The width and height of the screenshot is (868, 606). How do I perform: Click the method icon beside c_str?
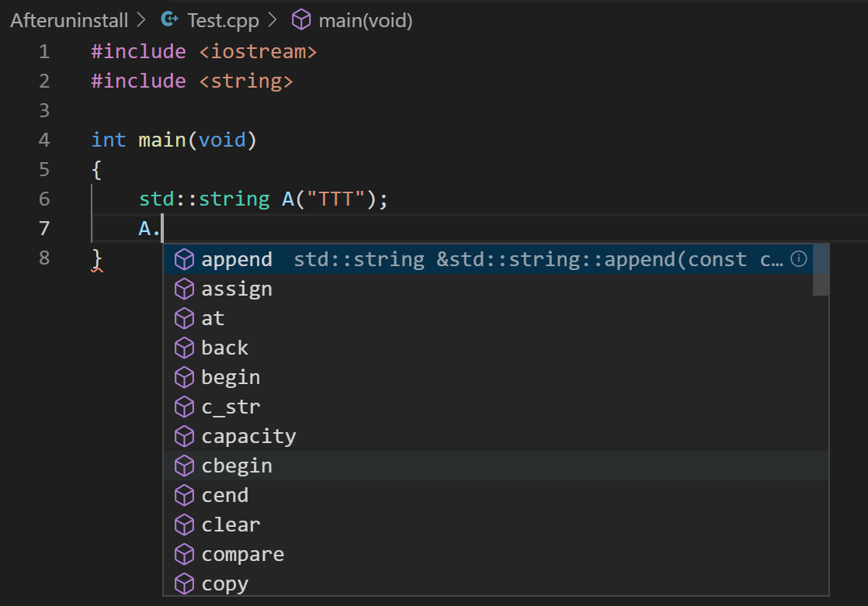(x=184, y=406)
